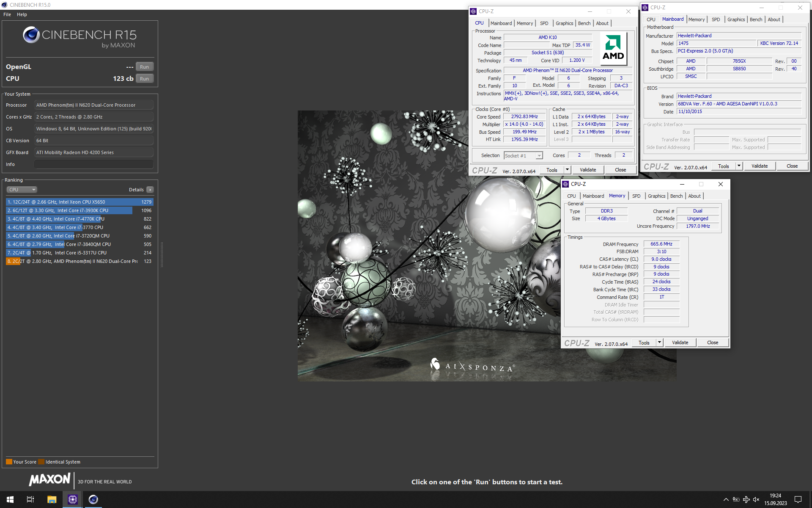Open Graphics tab in Memory window
812x508 pixels.
[657, 196]
